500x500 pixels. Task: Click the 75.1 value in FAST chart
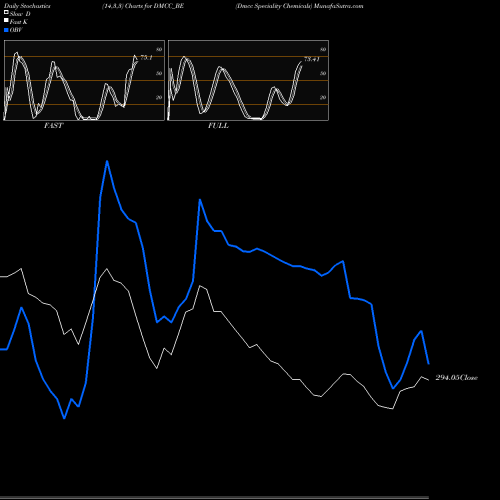coord(146,58)
